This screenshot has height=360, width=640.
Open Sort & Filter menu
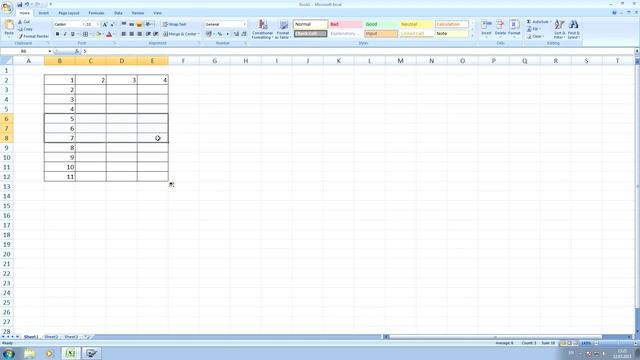pyautogui.click(x=559, y=29)
